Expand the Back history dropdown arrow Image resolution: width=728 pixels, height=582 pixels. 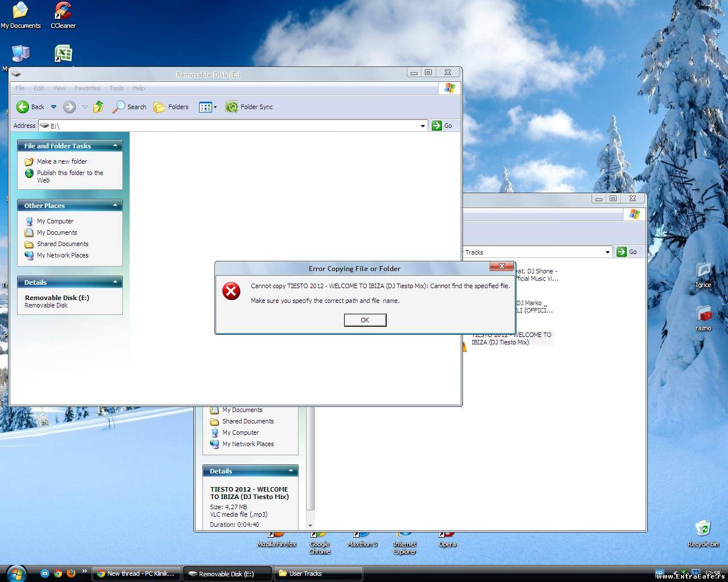[54, 107]
